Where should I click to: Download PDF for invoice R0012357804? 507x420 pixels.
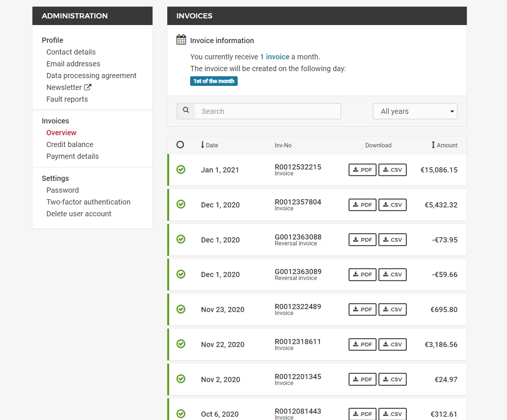pos(363,205)
